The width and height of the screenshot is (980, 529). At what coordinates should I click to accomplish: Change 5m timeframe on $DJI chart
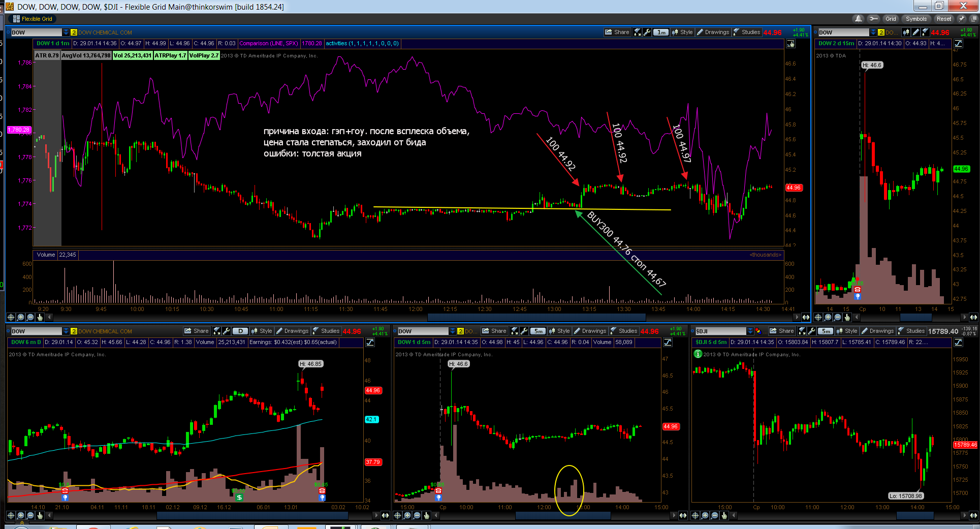(826, 331)
